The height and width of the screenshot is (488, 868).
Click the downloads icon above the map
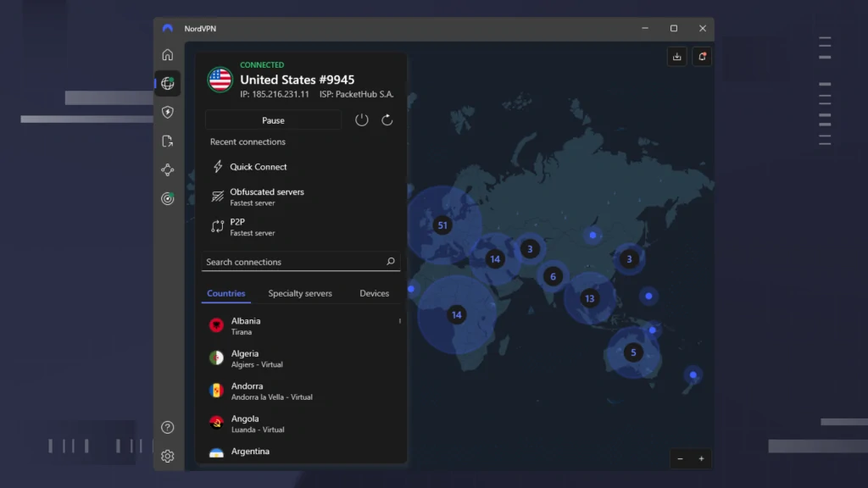[x=676, y=56]
